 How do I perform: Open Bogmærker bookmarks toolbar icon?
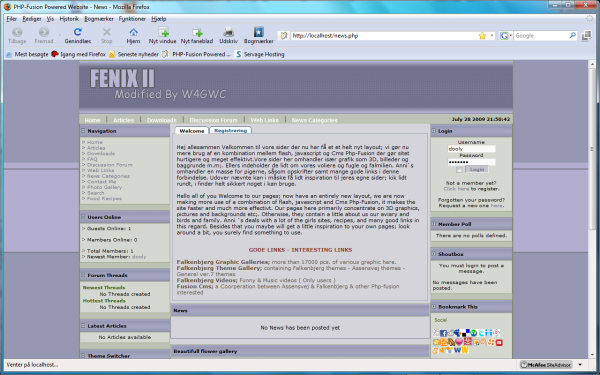point(259,36)
